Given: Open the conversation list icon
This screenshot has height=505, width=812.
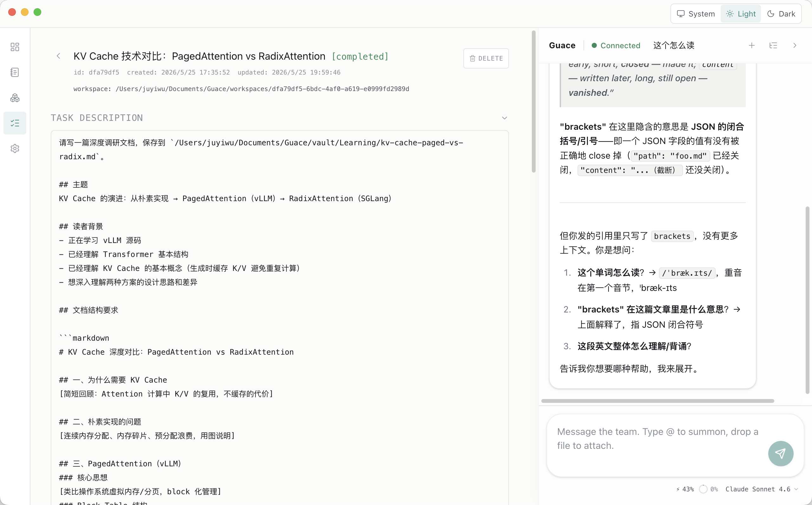Looking at the screenshot, I should tap(773, 45).
